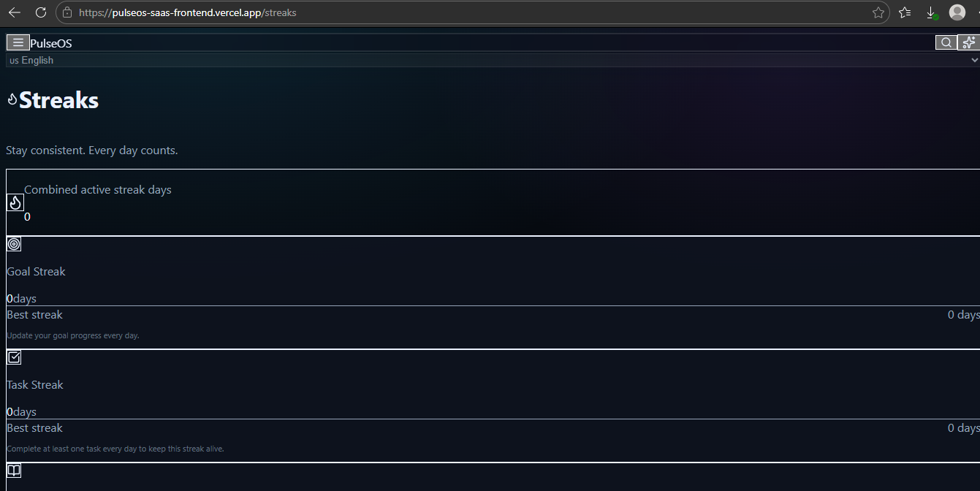
Task: Click 'Stay consistent. Every day counts.' text
Action: click(92, 151)
